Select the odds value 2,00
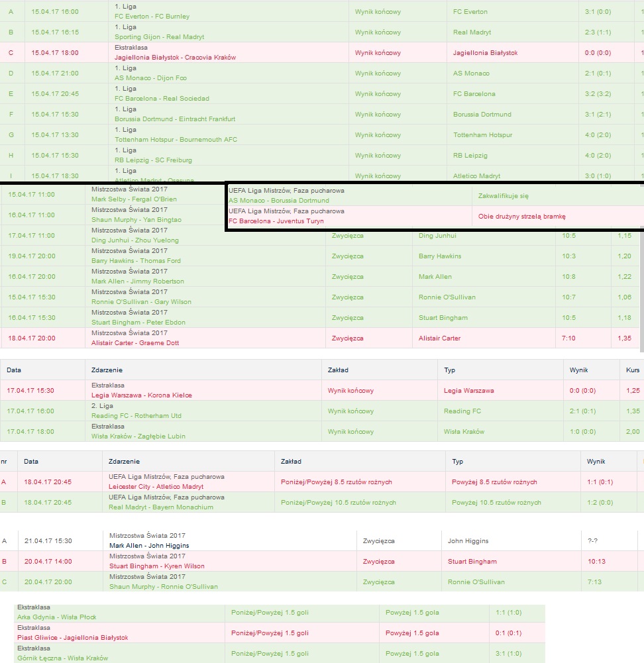 [x=633, y=432]
